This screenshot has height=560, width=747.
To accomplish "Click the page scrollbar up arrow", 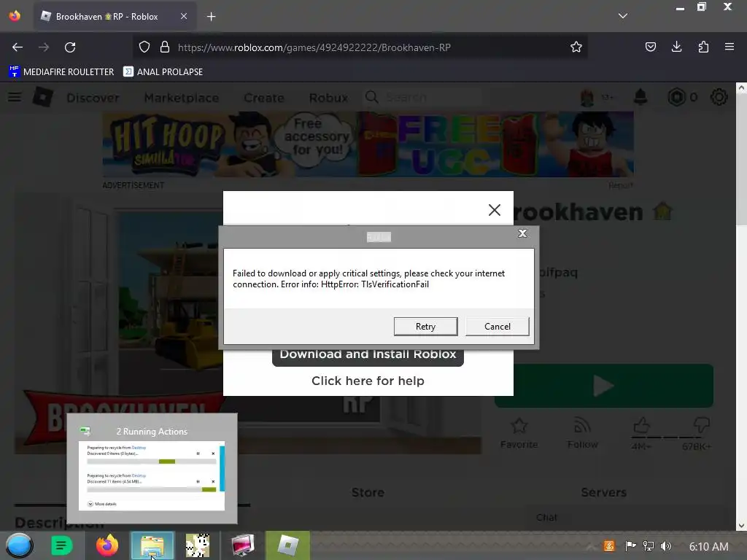I will point(741,87).
